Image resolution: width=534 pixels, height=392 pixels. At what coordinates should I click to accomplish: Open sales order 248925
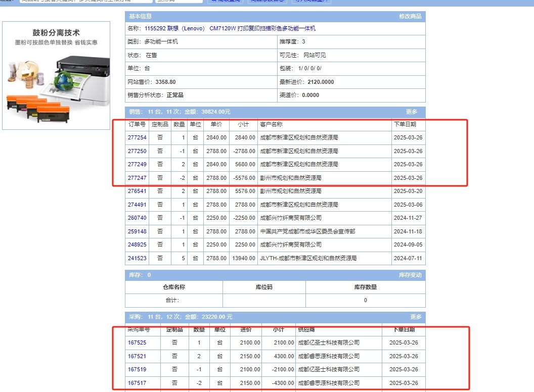(137, 244)
